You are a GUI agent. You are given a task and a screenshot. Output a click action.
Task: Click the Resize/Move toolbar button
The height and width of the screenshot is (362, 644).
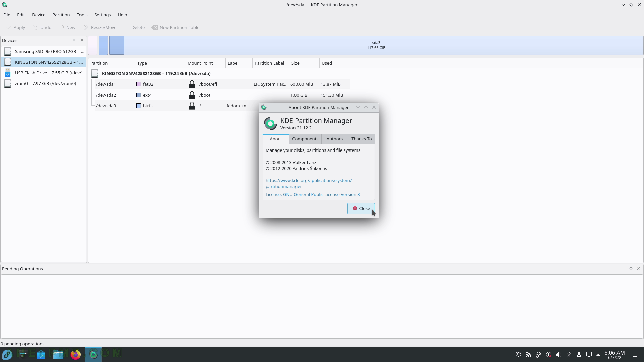point(100,27)
